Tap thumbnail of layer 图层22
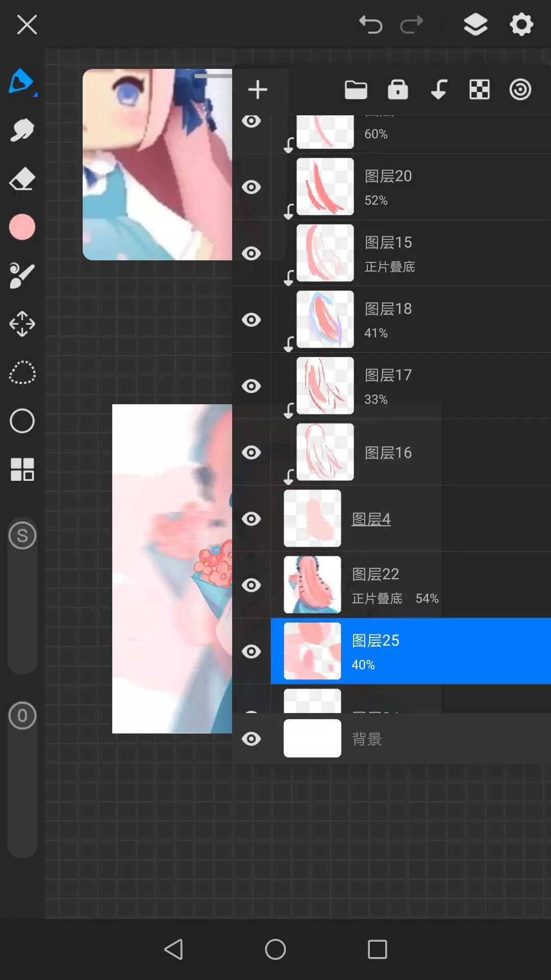The image size is (551, 980). [x=312, y=585]
